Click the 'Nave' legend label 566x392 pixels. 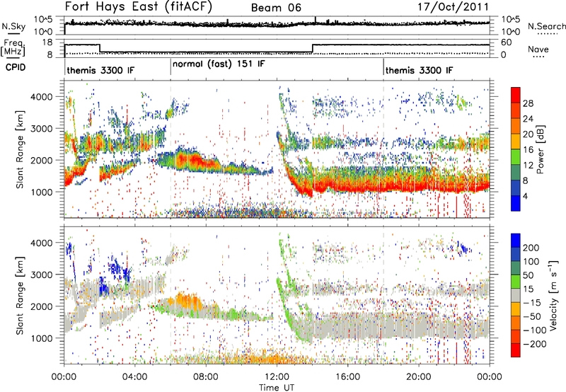click(x=538, y=49)
